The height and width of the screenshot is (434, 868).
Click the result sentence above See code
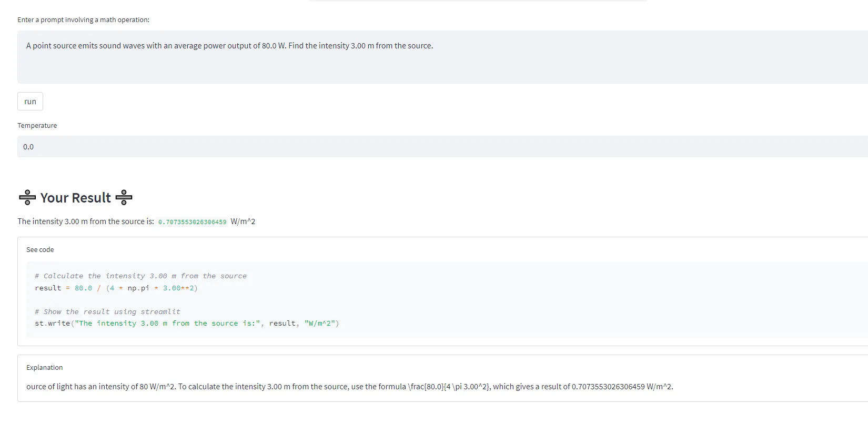(85, 221)
